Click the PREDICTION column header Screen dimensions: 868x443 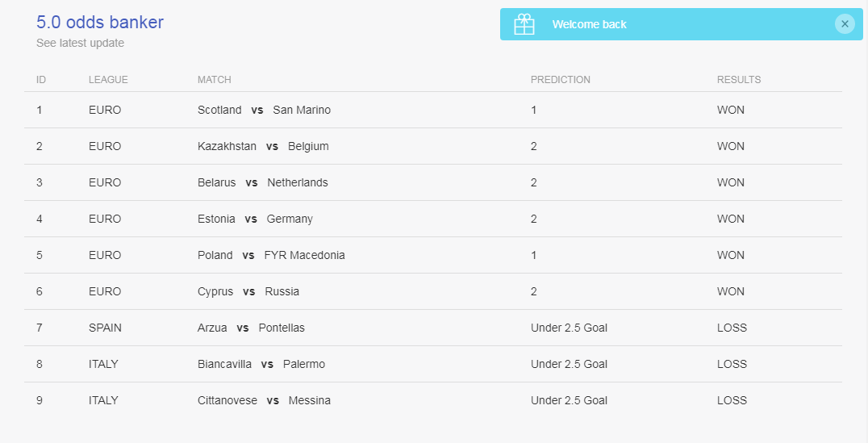(x=560, y=80)
